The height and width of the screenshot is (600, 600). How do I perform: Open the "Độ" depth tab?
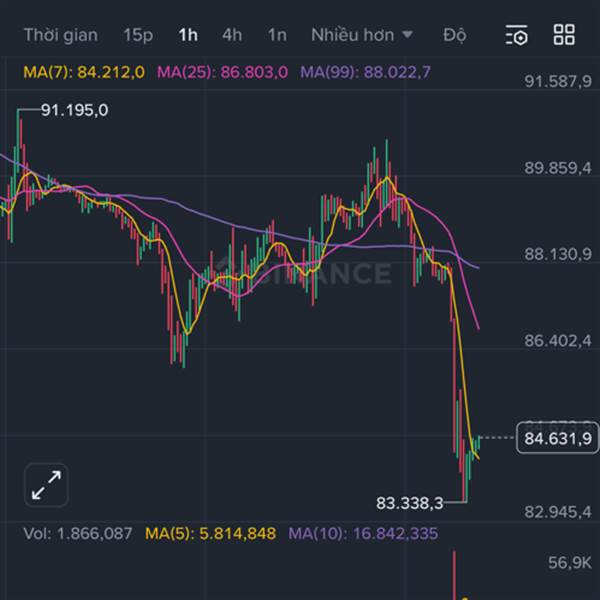pos(455,35)
